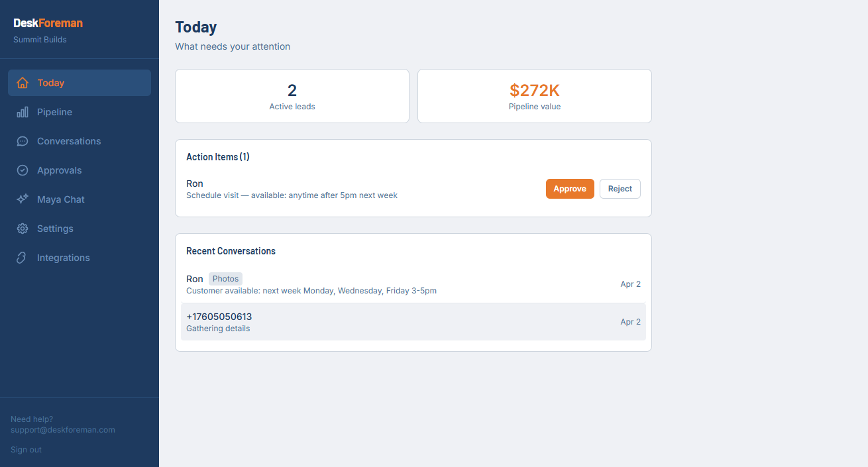Open the Pipeline menu item

pos(54,112)
